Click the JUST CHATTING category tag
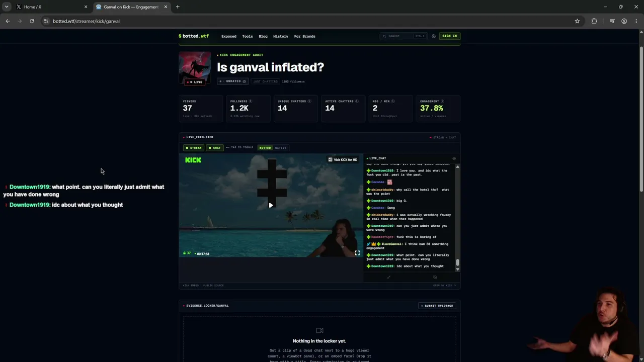This screenshot has height=362, width=644. (265, 81)
